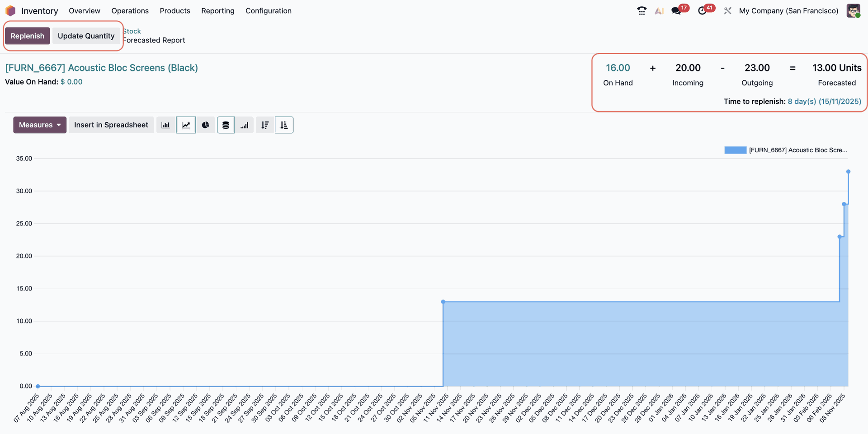
Task: Toggle the cumulative chart option
Action: click(245, 125)
